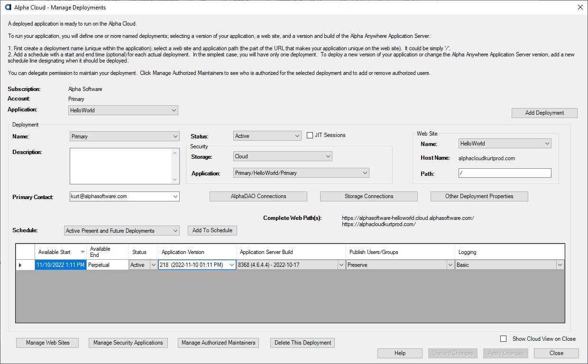Click the Available End column header
The image size is (588, 364).
point(107,252)
